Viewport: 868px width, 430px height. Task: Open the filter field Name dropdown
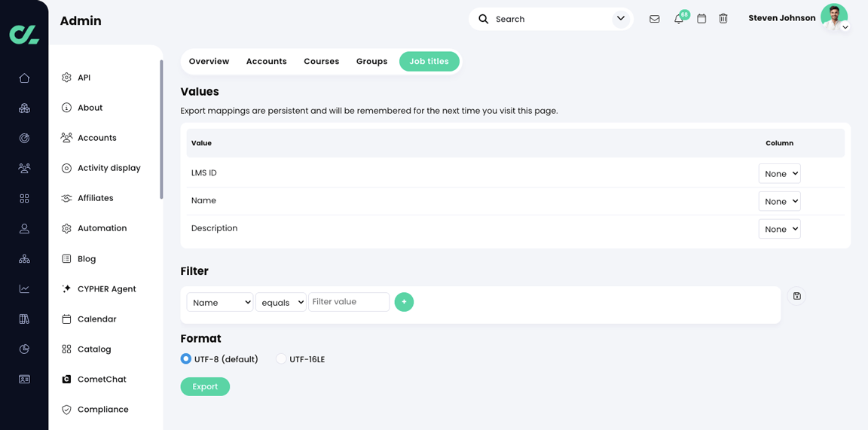pos(220,302)
